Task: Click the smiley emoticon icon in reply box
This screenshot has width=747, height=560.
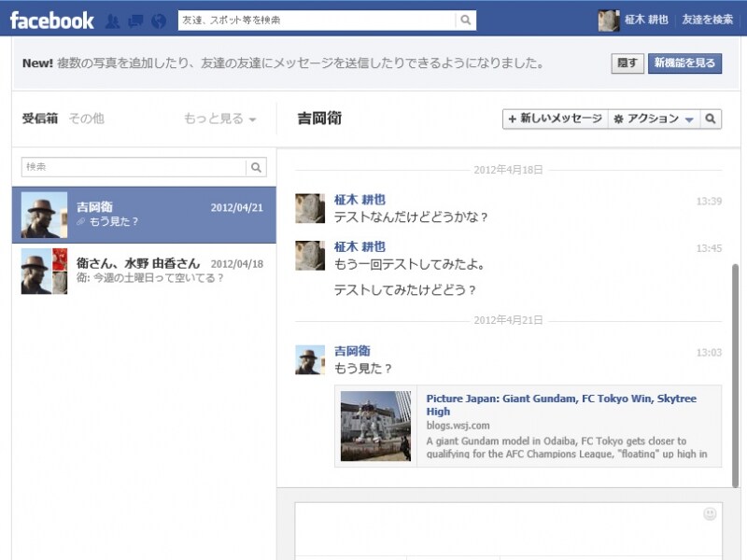Action: pyautogui.click(x=710, y=514)
